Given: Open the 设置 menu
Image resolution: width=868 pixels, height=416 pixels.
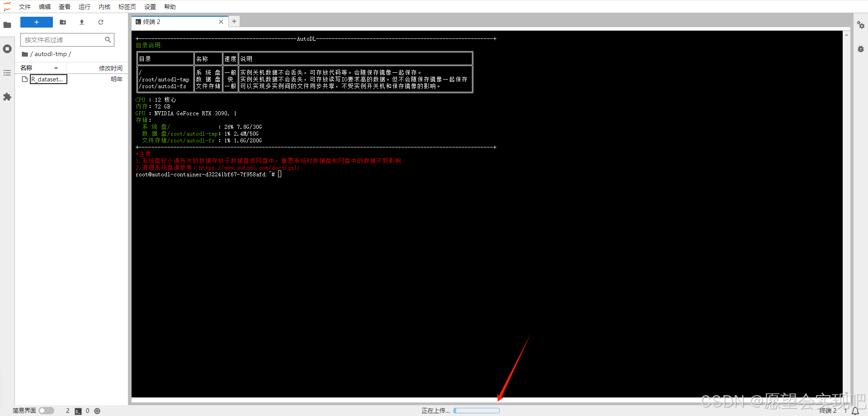Looking at the screenshot, I should pyautogui.click(x=150, y=7).
